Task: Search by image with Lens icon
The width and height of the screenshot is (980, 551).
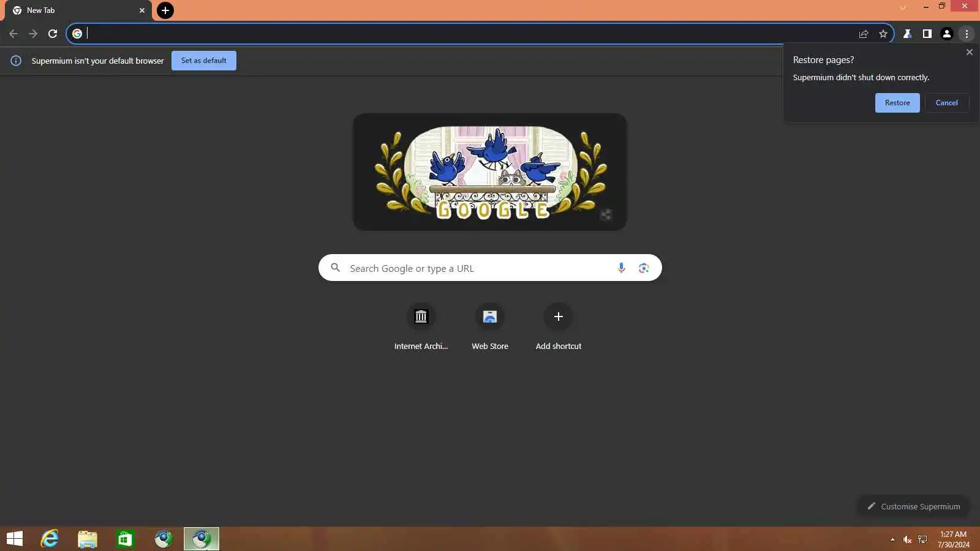Action: click(644, 268)
